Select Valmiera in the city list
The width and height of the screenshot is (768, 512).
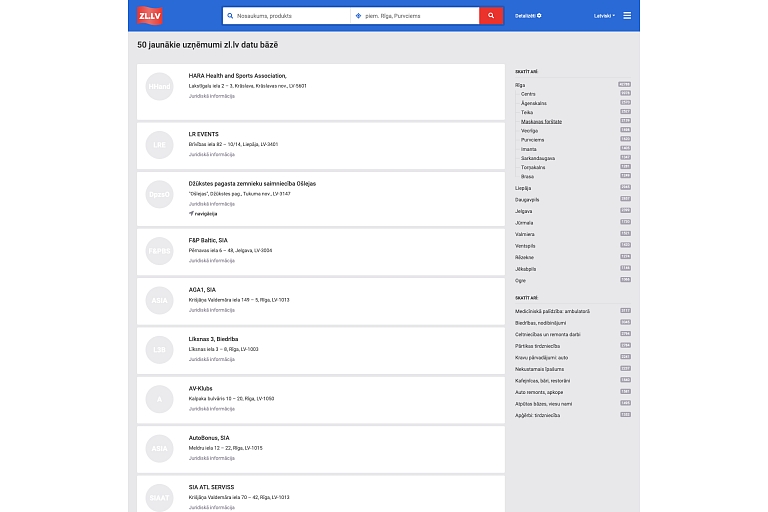(x=525, y=234)
